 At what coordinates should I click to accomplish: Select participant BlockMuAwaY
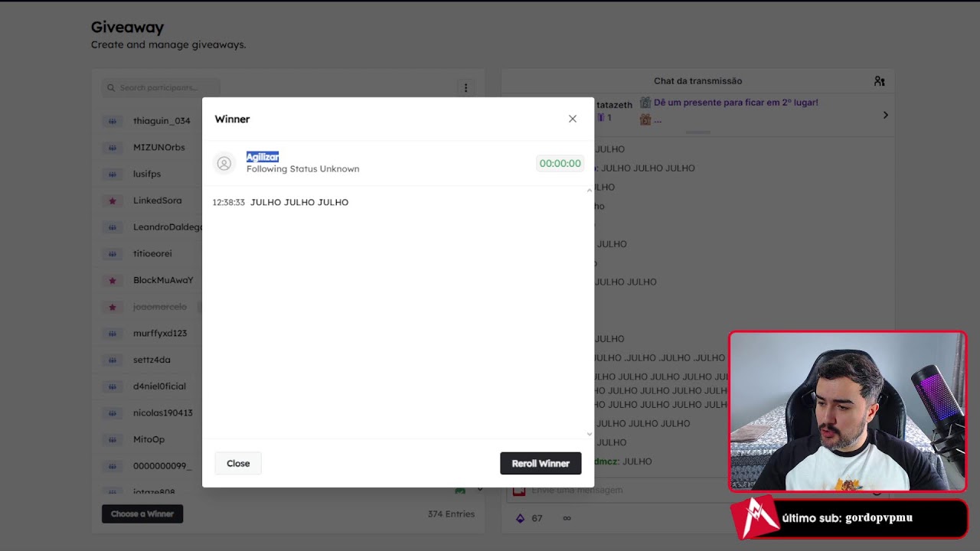[163, 280]
